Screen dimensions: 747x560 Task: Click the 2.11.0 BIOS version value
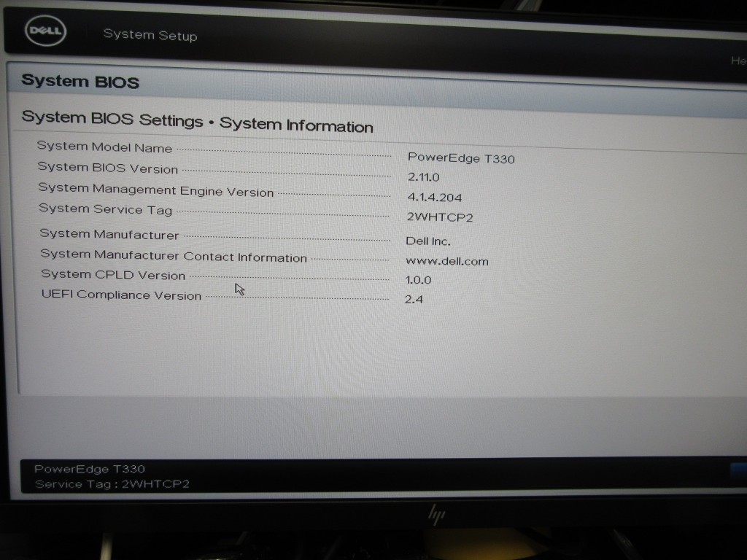[x=423, y=177]
